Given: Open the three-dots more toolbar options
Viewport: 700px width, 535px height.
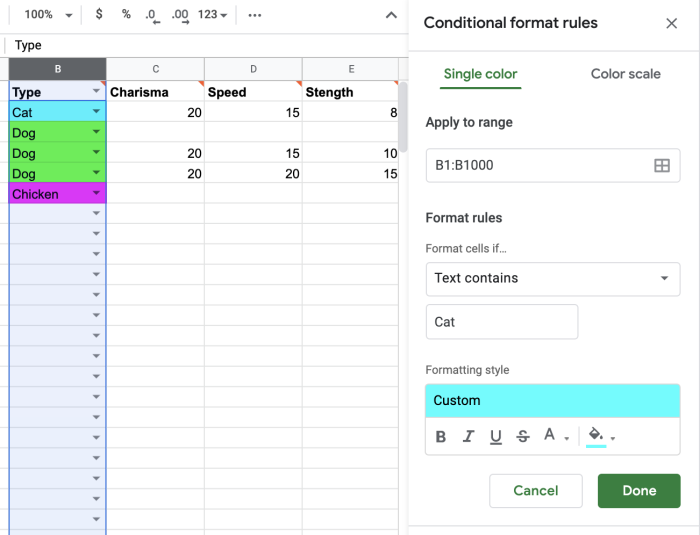Looking at the screenshot, I should [255, 15].
